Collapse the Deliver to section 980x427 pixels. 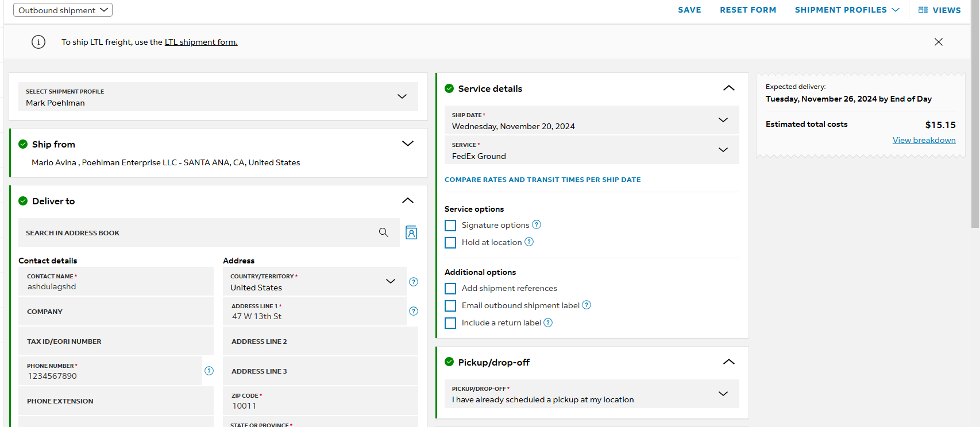[x=408, y=200]
